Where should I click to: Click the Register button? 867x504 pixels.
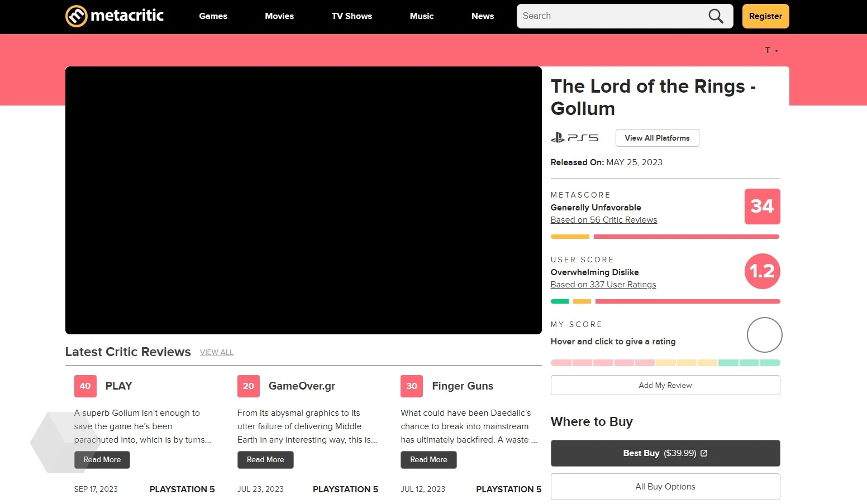point(765,16)
